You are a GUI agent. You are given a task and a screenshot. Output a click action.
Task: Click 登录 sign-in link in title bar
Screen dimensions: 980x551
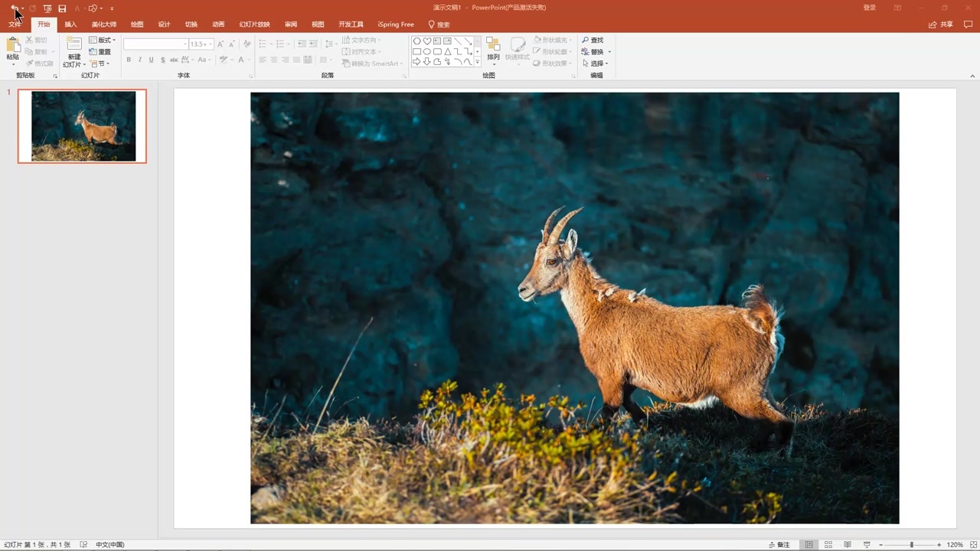click(870, 8)
